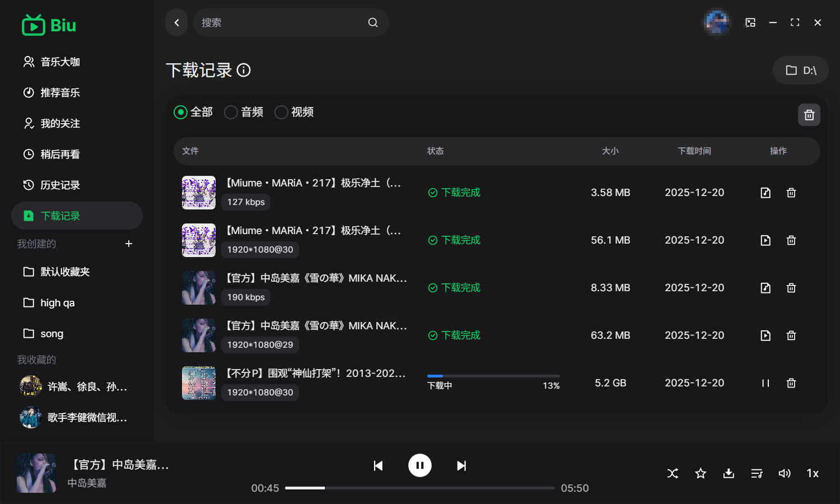The width and height of the screenshot is (840, 504).
Task: Click the 下载时间 column header
Action: (694, 151)
